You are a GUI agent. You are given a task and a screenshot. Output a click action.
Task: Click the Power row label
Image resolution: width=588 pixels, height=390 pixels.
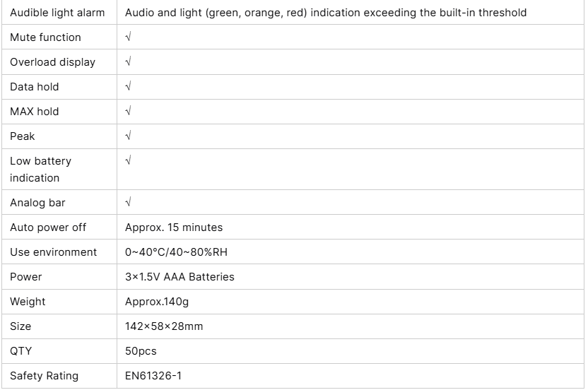click(x=26, y=277)
